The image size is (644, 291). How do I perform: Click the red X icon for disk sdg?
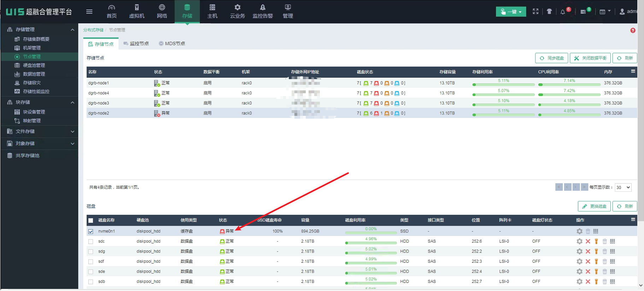click(588, 251)
